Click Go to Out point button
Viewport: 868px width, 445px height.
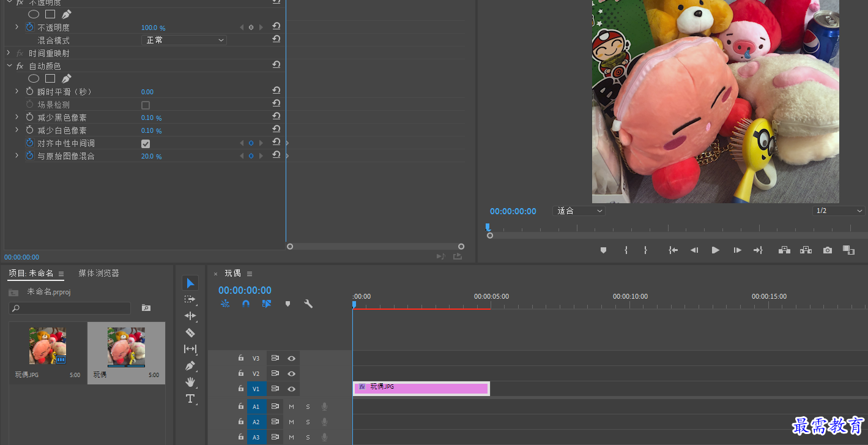[758, 250]
